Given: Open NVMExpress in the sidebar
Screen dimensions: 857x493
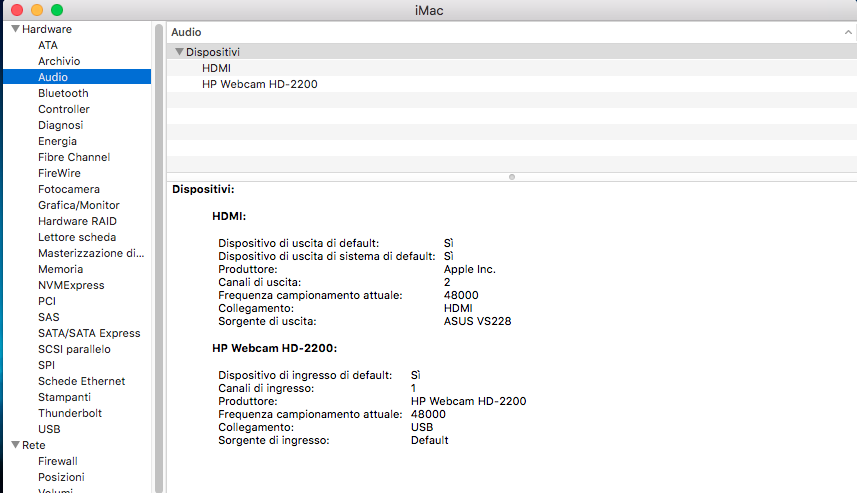Looking at the screenshot, I should (71, 285).
